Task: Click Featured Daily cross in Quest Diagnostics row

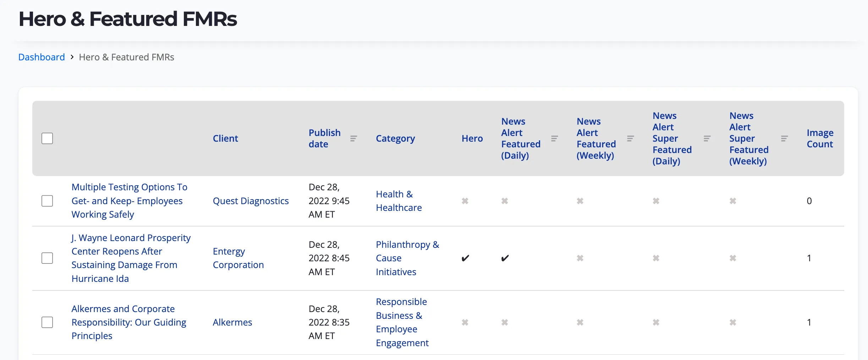Action: (505, 201)
